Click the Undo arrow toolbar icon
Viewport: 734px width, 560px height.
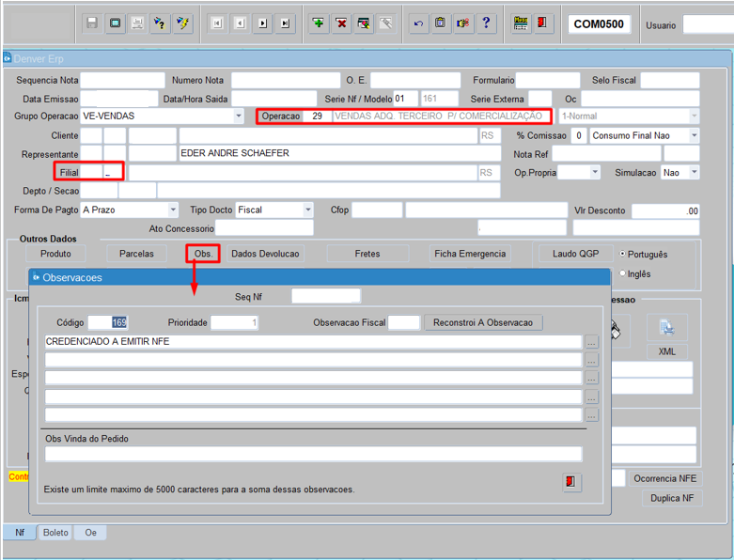(x=418, y=23)
